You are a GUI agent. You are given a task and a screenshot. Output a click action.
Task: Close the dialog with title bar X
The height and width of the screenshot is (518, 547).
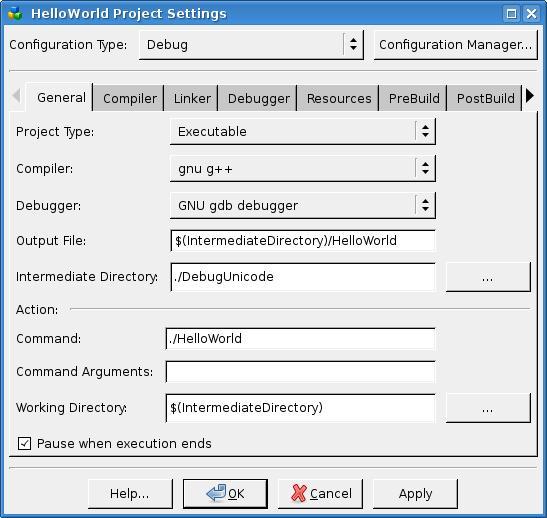click(531, 14)
